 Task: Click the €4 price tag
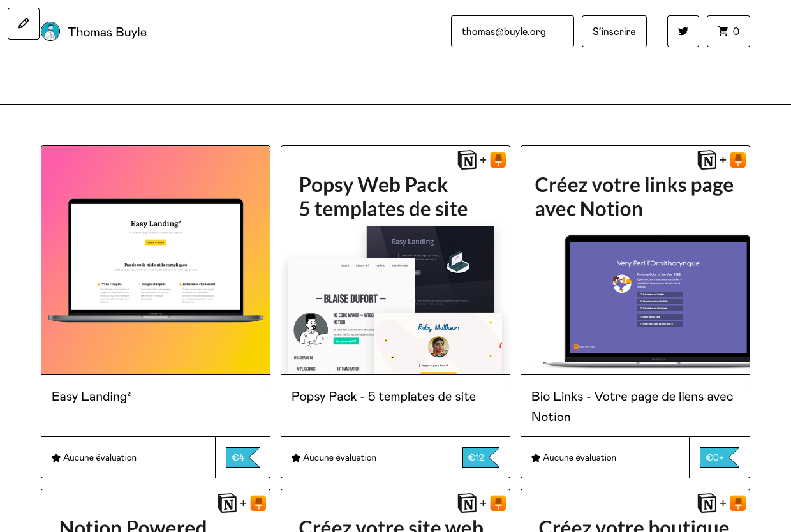[x=242, y=457]
